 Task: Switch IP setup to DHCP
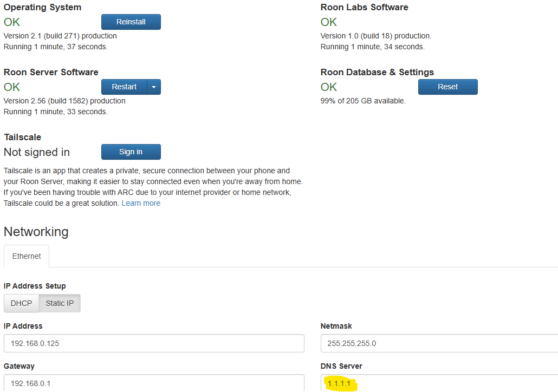[x=21, y=303]
